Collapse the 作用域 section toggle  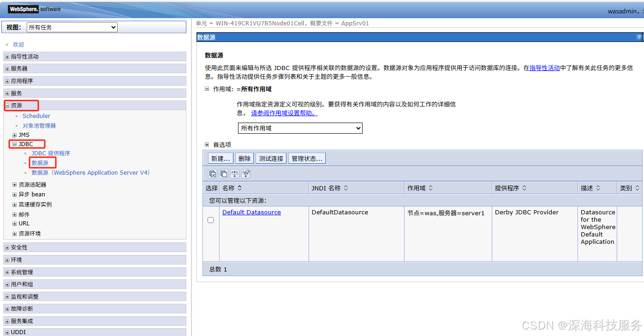pyautogui.click(x=207, y=89)
